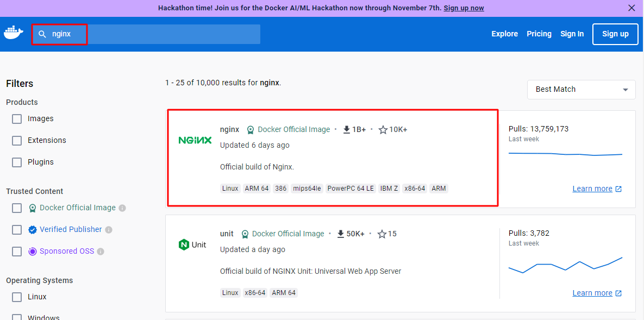
Task: Enable Verified Publisher filter checkbox
Action: click(x=17, y=230)
